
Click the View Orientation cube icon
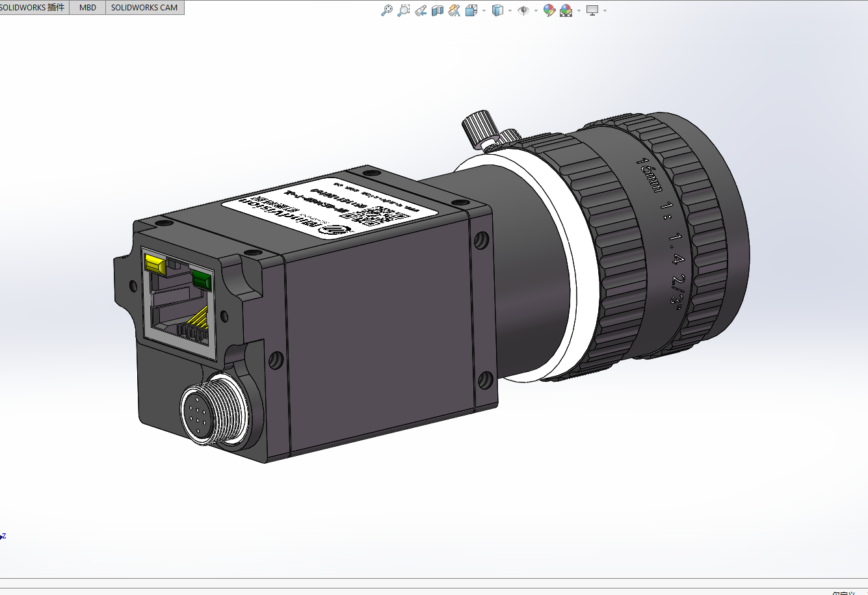(471, 10)
